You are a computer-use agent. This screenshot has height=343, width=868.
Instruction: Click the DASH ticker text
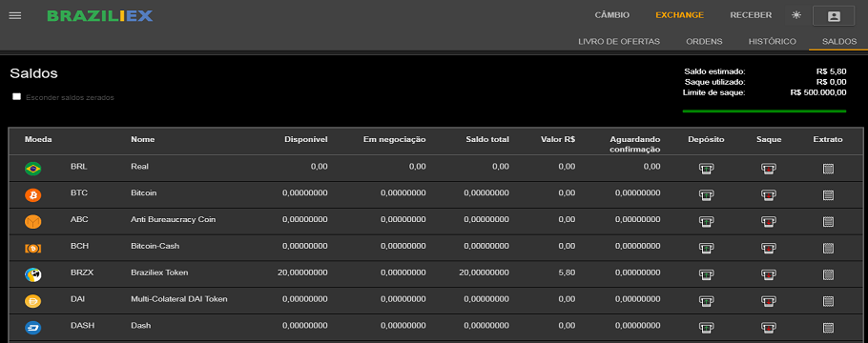pyautogui.click(x=82, y=326)
